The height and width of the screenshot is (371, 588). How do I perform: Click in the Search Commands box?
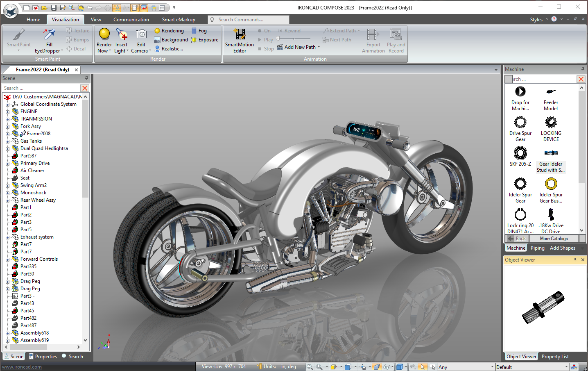[249, 20]
